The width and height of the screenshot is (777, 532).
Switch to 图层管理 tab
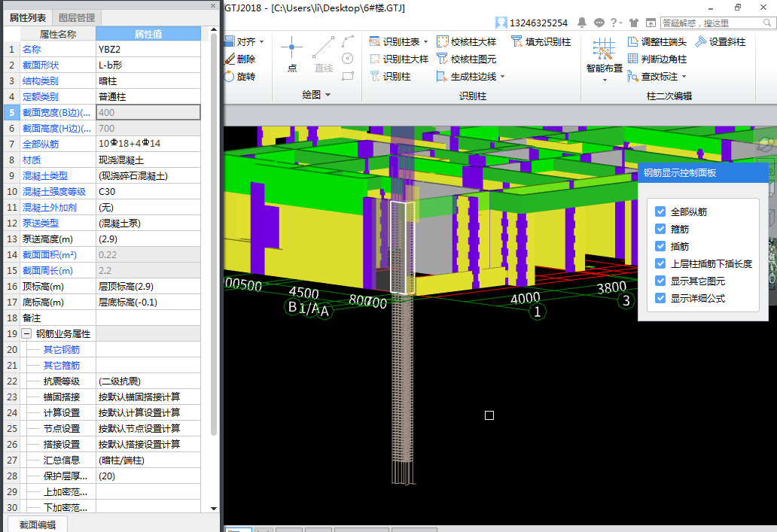[x=76, y=18]
